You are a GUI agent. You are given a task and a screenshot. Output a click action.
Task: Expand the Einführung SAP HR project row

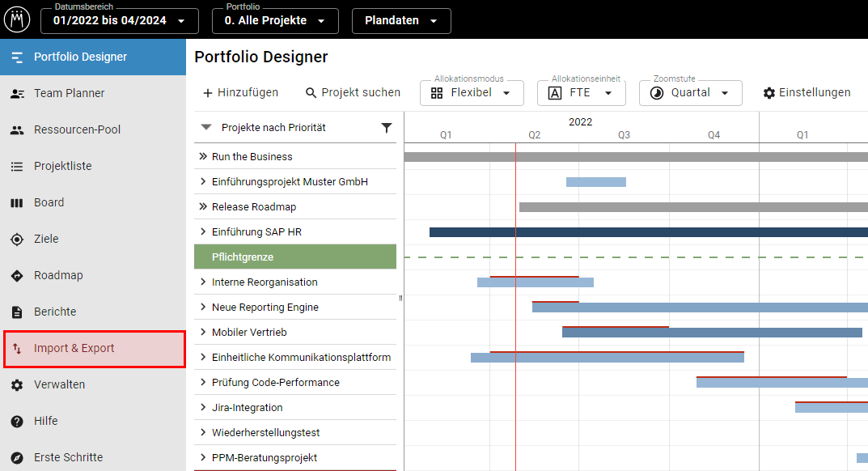coord(204,232)
